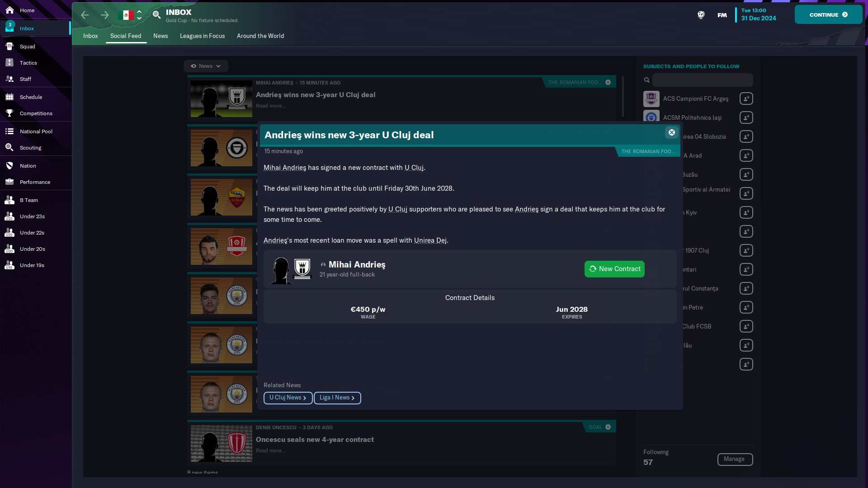The height and width of the screenshot is (488, 868).
Task: Open Oncescu news thumbnail
Action: (x=222, y=443)
